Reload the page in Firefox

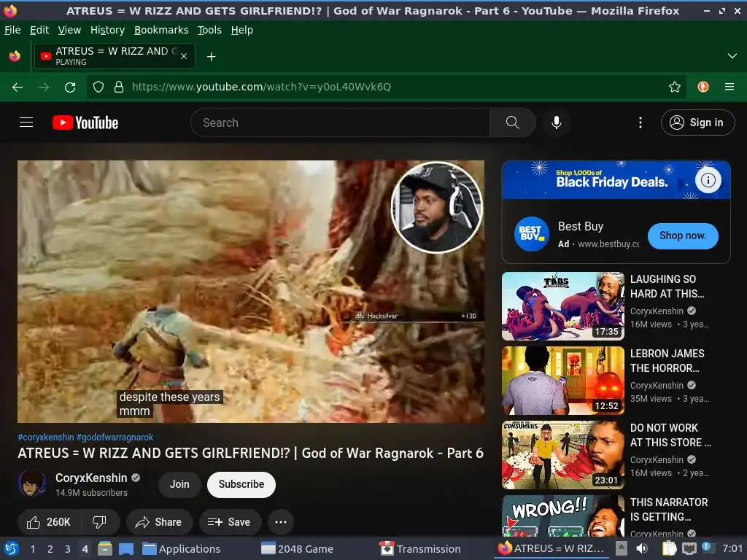click(70, 87)
